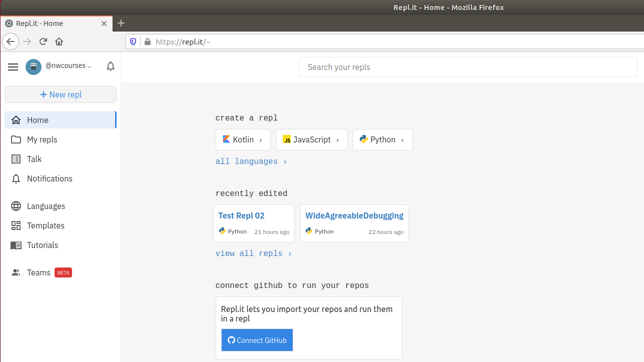Click the all languages link
Screen dimensions: 644x362
coord(251,161)
